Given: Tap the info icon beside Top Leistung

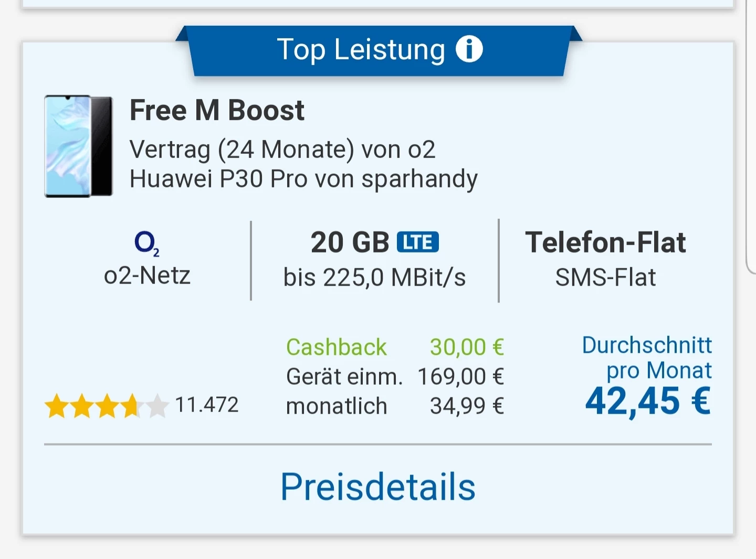Looking at the screenshot, I should coord(469,50).
